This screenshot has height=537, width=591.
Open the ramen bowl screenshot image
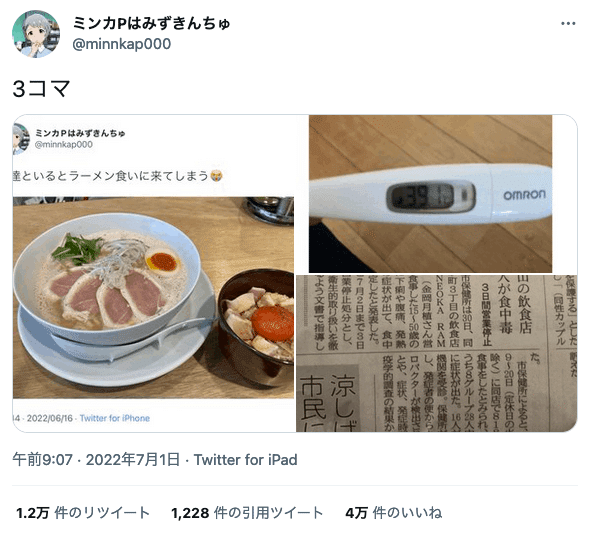154,273
